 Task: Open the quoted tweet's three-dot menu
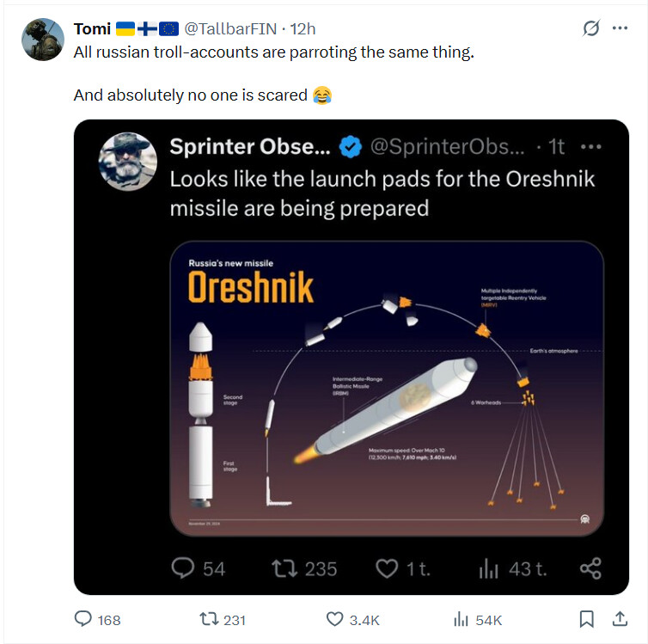coord(591,146)
